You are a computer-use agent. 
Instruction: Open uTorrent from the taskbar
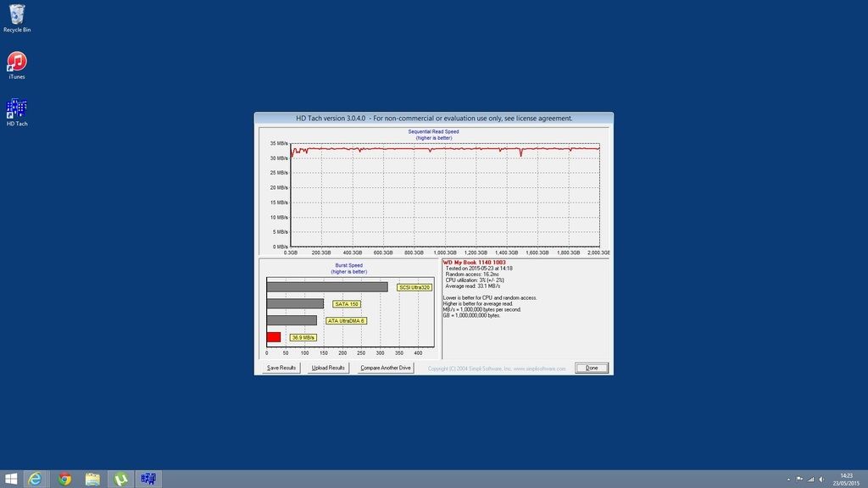click(120, 479)
